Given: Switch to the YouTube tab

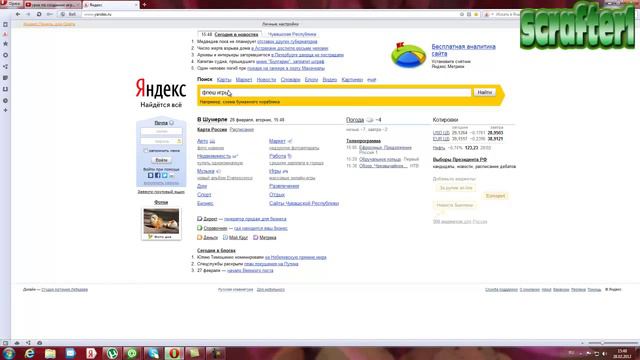Looking at the screenshot, I should pos(52,5).
